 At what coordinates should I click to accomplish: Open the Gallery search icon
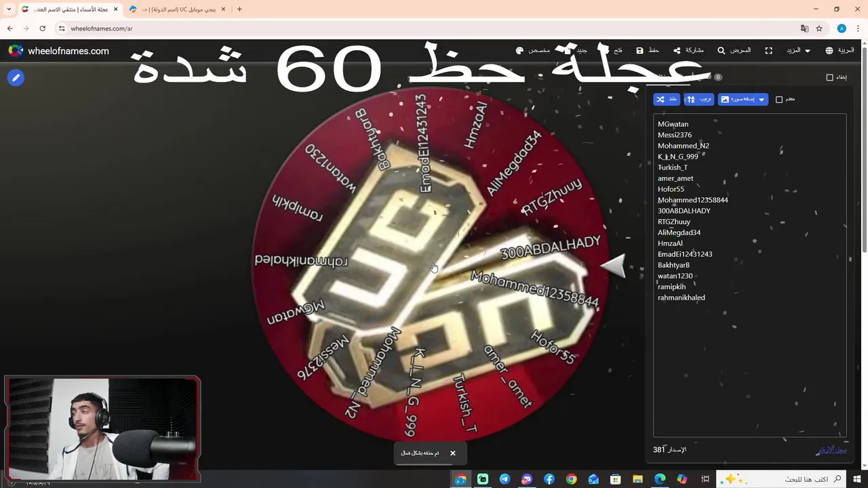(722, 51)
